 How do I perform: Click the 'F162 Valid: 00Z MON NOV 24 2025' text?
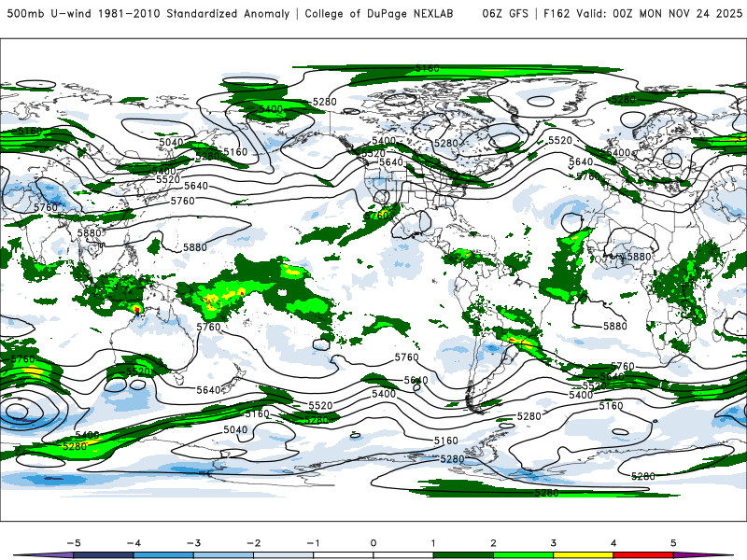642,14
